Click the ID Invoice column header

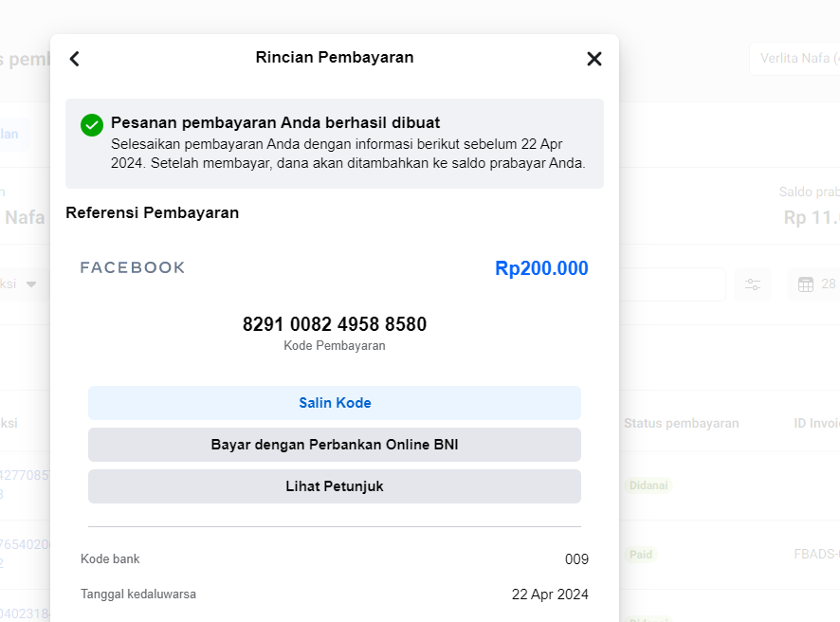click(x=816, y=424)
